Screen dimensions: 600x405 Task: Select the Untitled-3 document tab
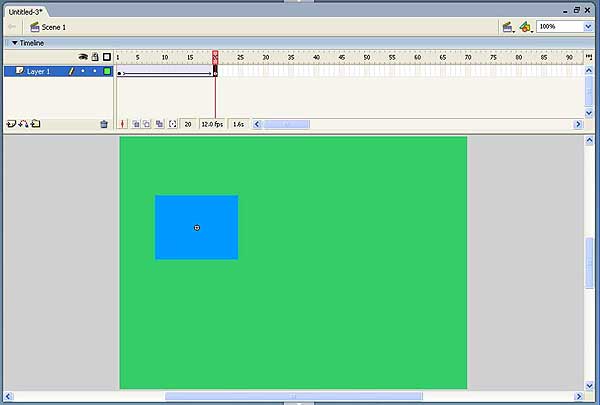(27, 10)
